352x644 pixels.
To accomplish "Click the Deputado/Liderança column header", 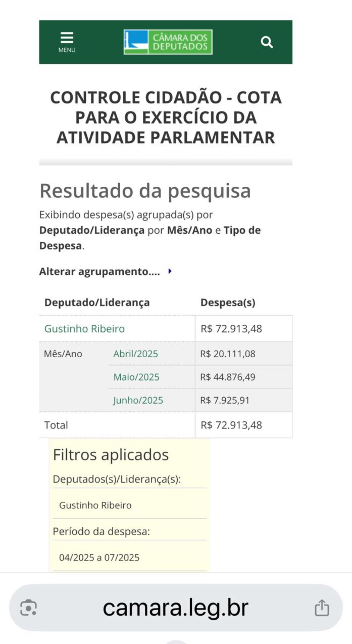I will tap(97, 303).
